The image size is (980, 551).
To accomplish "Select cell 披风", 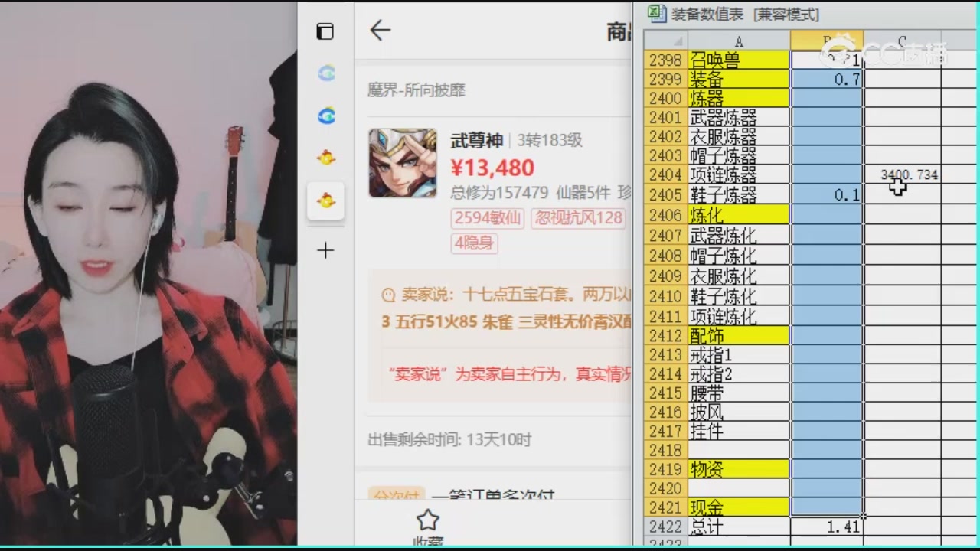I will tap(739, 412).
